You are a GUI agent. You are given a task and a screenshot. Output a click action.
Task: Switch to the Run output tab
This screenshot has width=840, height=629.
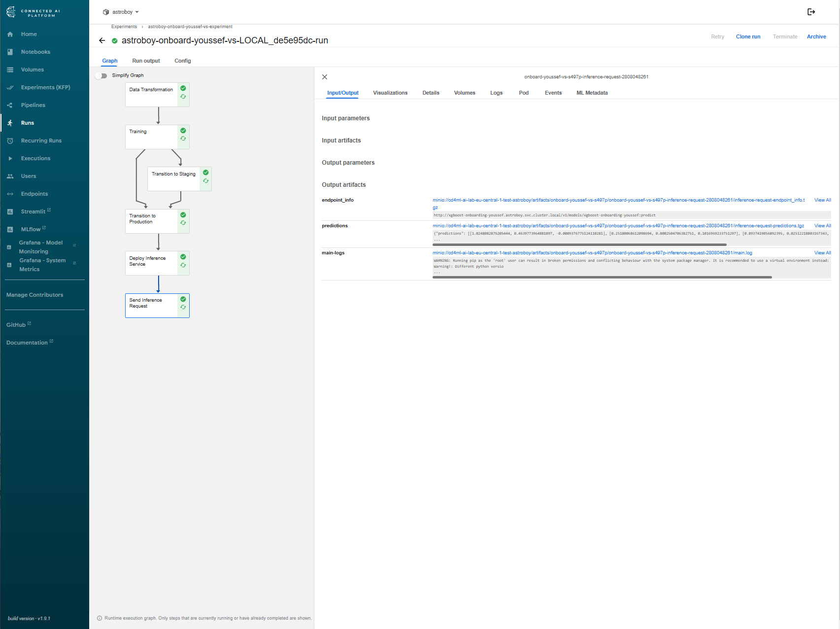pos(146,61)
